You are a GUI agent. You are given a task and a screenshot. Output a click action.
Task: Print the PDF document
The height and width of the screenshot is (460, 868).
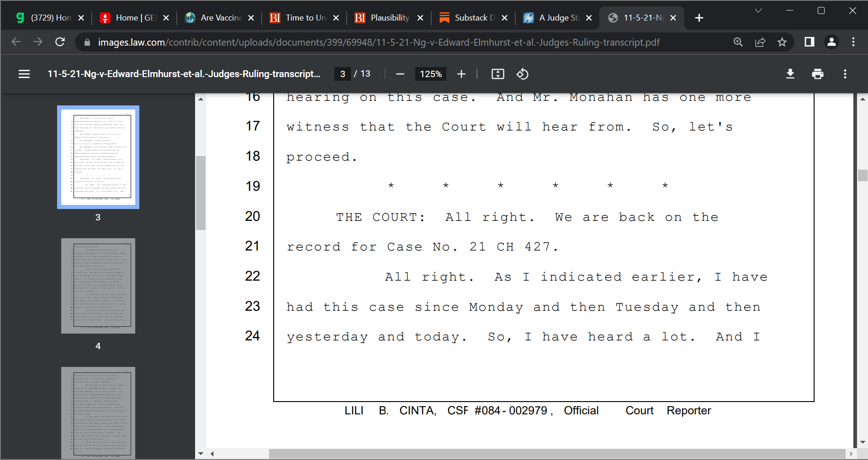coord(817,74)
